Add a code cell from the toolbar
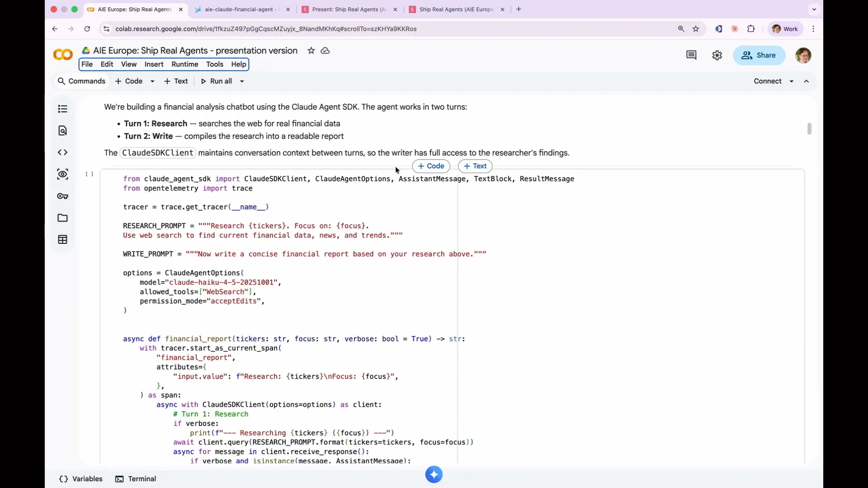This screenshot has width=868, height=488. 129,81
